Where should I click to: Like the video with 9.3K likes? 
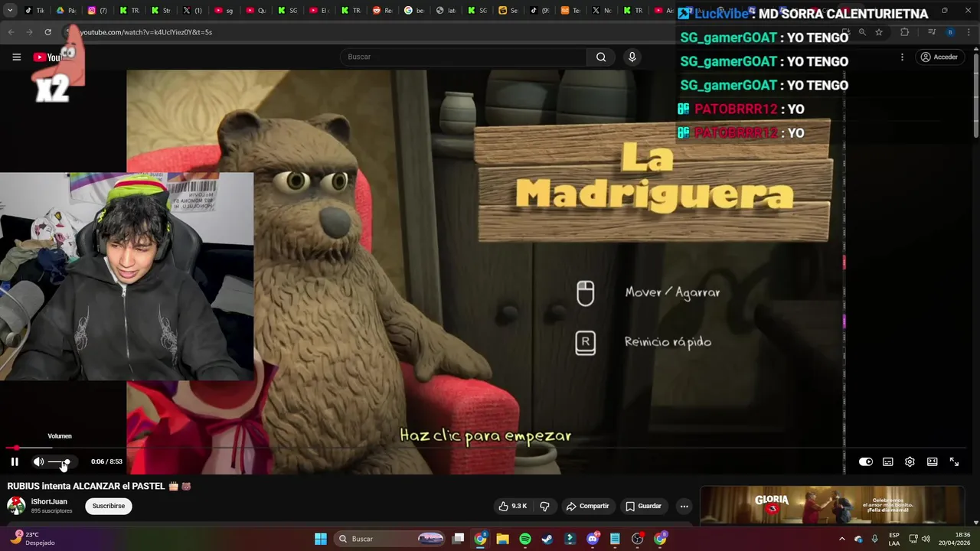pyautogui.click(x=513, y=506)
